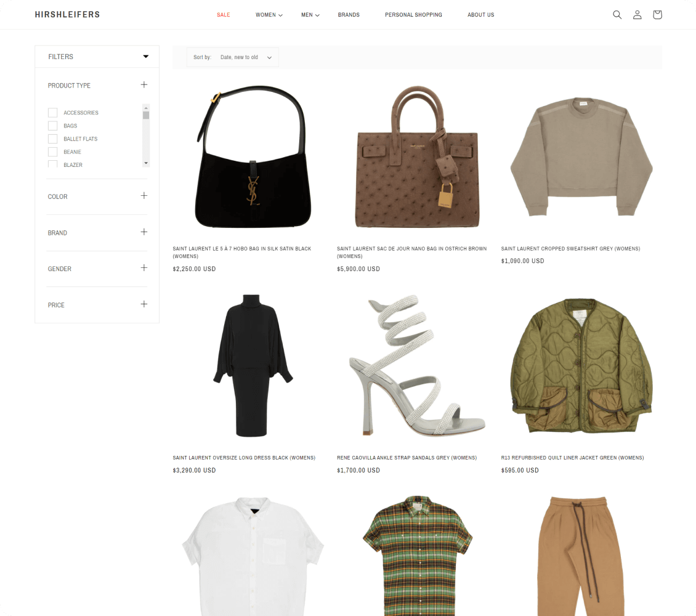
Task: Check the Accessories product type checkbox
Action: click(53, 113)
